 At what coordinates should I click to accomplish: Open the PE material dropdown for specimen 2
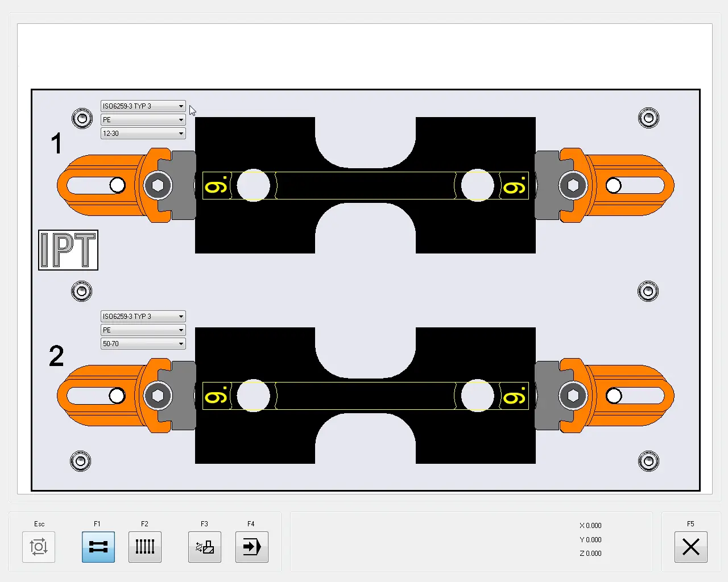point(143,330)
